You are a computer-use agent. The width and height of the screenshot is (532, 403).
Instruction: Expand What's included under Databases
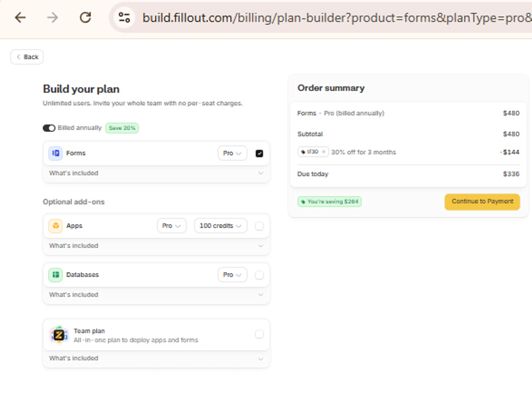156,295
